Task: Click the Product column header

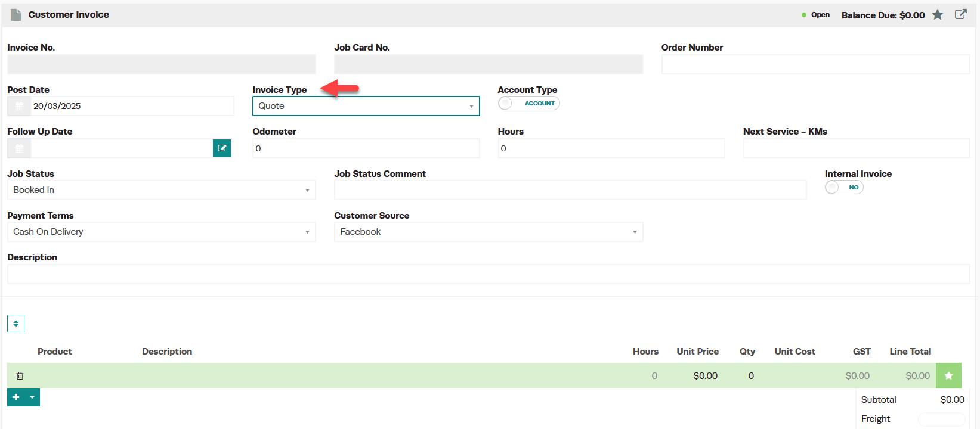Action: coord(55,352)
